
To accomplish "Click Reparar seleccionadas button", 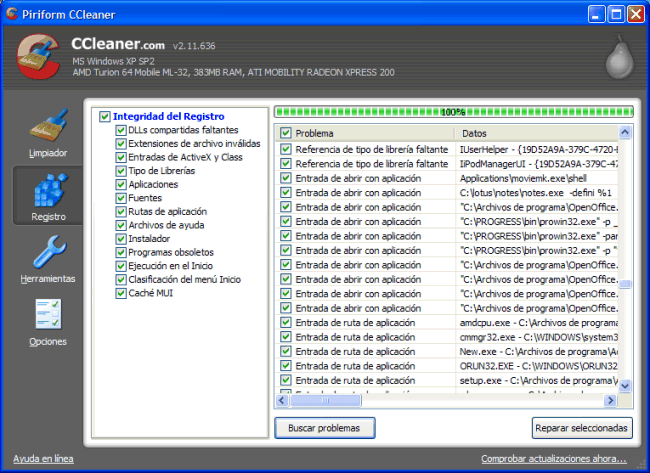I will point(582,428).
